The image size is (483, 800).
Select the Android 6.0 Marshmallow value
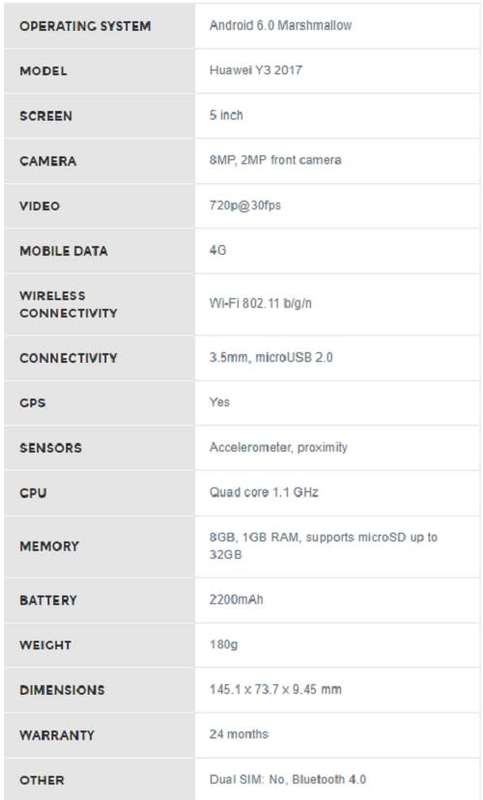pos(280,25)
